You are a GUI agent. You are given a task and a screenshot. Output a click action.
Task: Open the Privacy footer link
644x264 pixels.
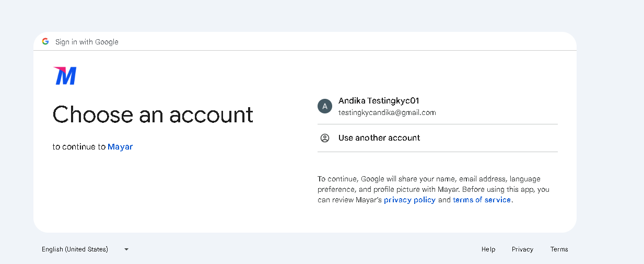pyautogui.click(x=522, y=249)
